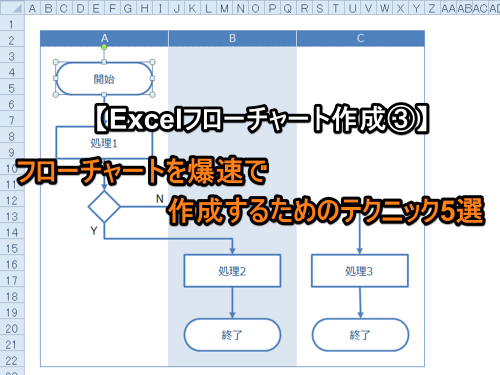
Task: Select spreadsheet column U header
Action: [352, 8]
